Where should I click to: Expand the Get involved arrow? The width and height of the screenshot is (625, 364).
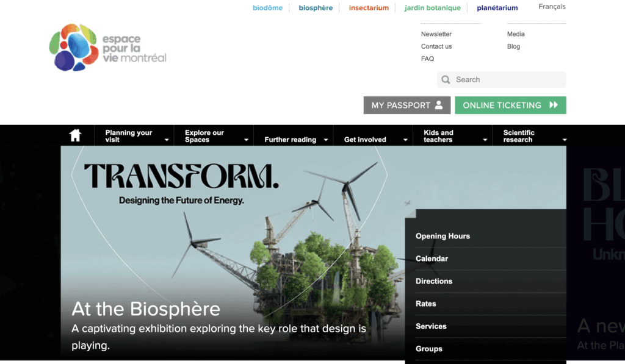point(405,140)
